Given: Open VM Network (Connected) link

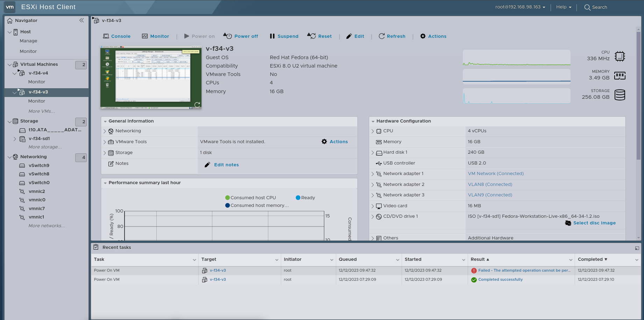Looking at the screenshot, I should pos(496,173).
